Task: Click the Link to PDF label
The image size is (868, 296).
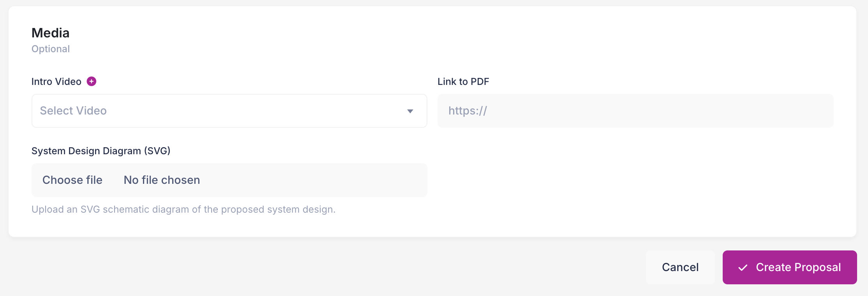Action: (463, 81)
